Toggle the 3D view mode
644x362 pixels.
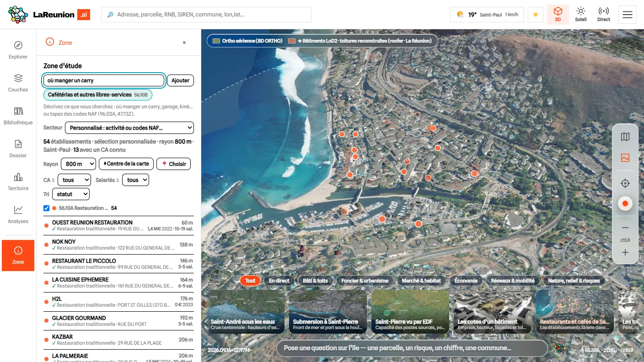click(558, 15)
